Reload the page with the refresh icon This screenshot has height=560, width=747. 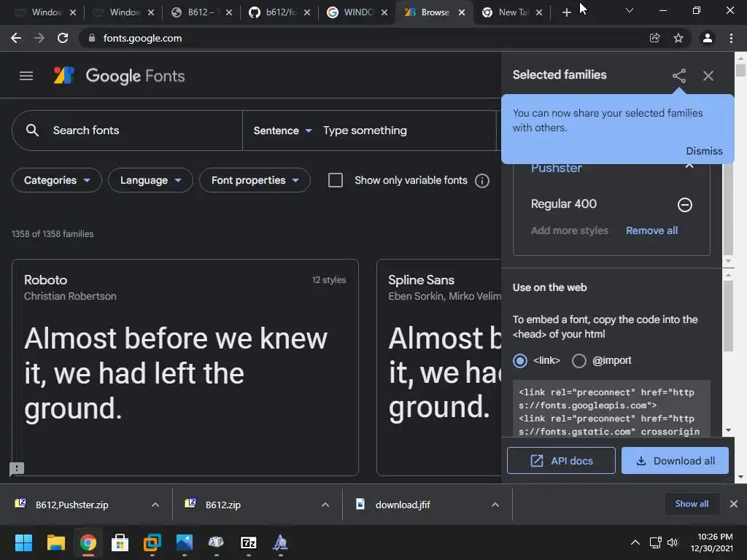click(63, 38)
